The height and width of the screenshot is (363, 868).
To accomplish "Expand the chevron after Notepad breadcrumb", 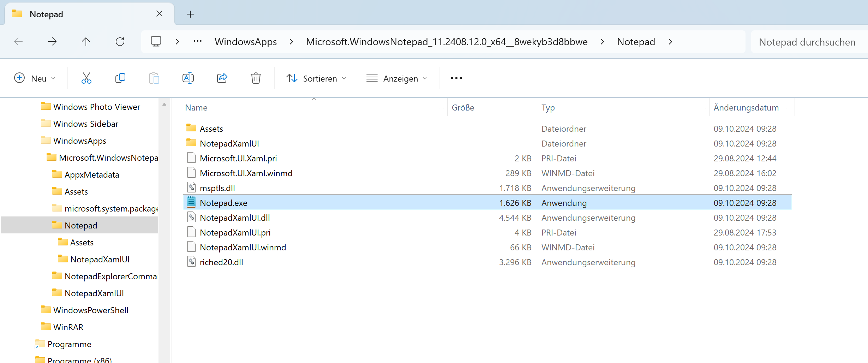I will click(670, 42).
